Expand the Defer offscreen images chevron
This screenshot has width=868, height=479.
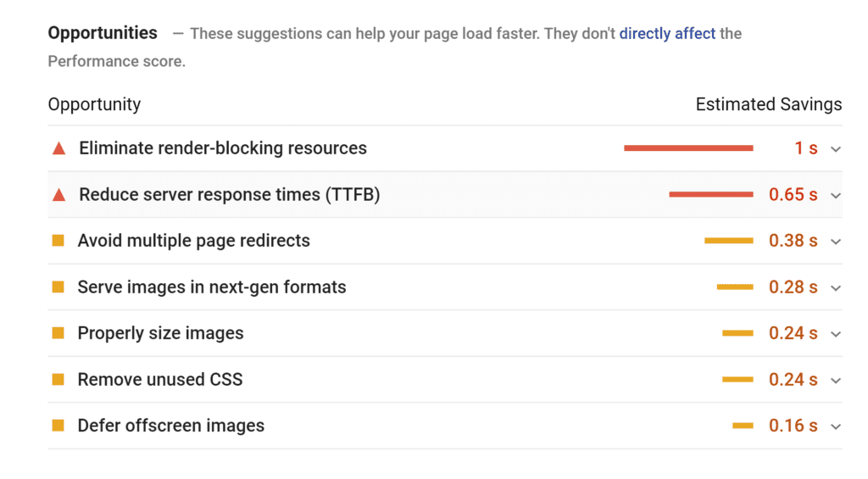click(836, 426)
